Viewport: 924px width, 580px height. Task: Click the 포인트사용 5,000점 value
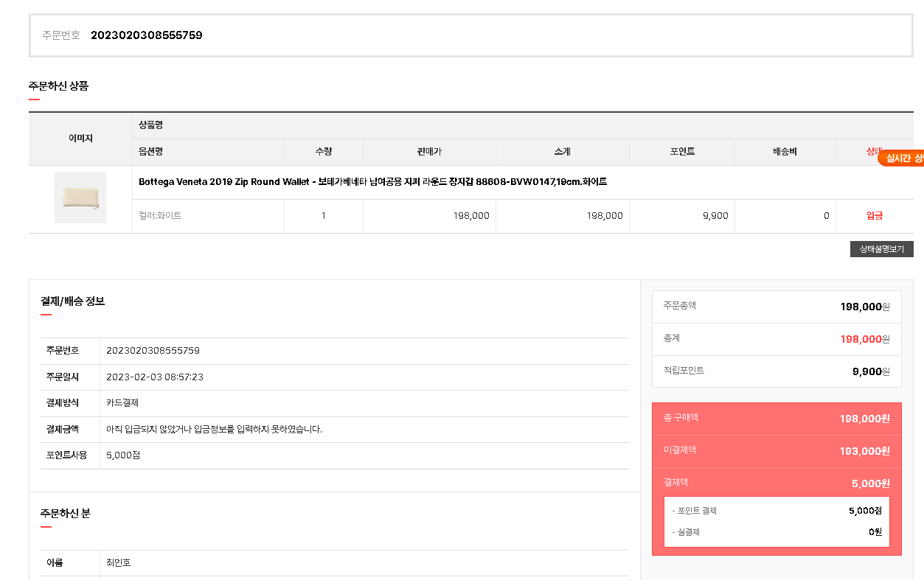[123, 455]
